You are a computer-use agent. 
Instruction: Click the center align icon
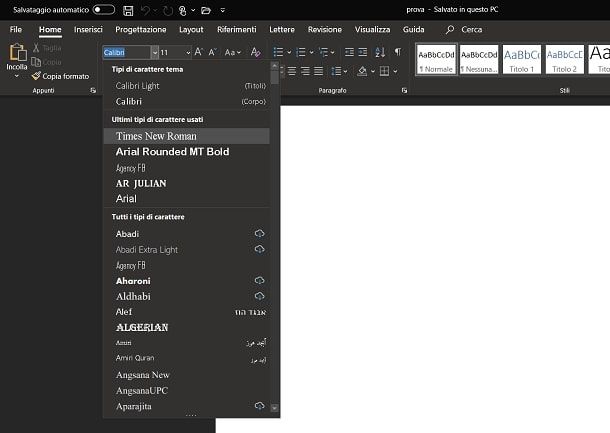(292, 71)
